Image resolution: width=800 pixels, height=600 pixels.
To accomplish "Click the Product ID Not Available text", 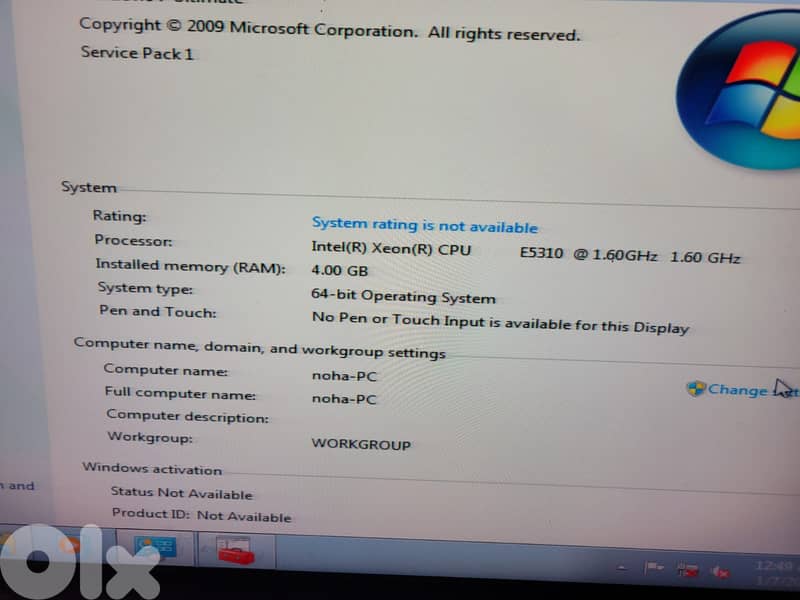I will pyautogui.click(x=201, y=515).
